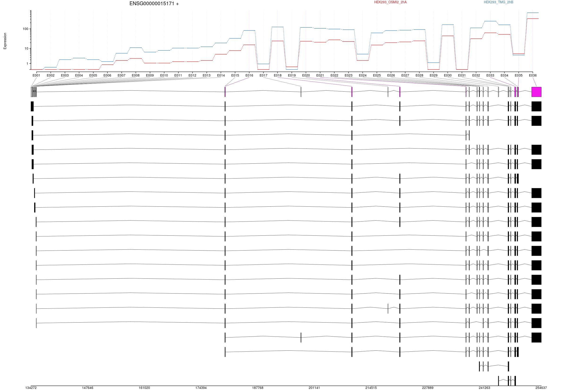Click the Expression axis label
The image size is (567, 392).
[5, 41]
